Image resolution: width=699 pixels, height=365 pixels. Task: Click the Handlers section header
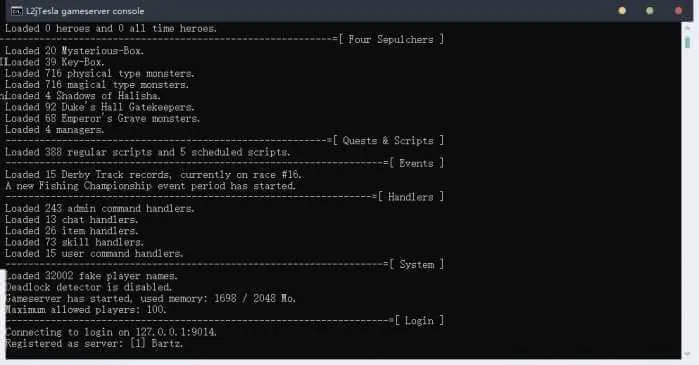pyautogui.click(x=411, y=197)
